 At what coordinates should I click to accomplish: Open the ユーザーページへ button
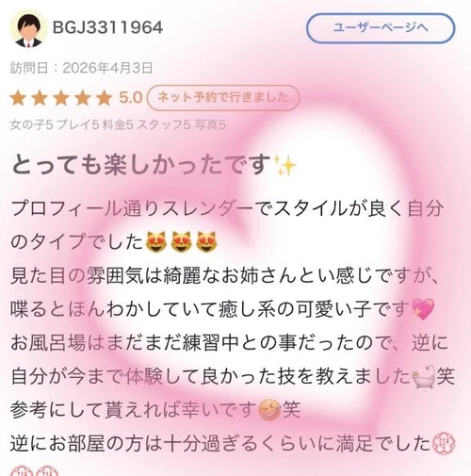click(x=381, y=28)
